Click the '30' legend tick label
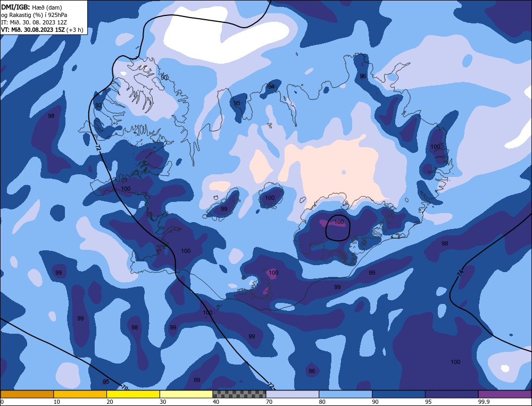The height and width of the screenshot is (406, 532). 163,402
